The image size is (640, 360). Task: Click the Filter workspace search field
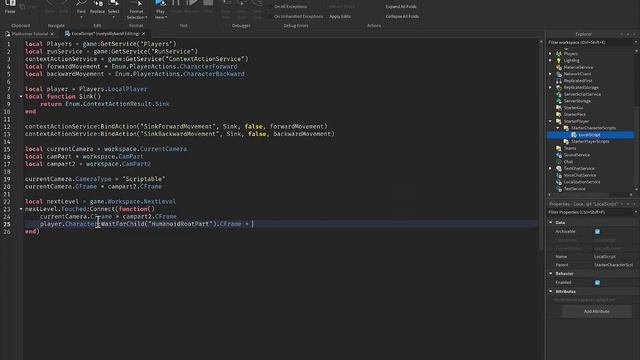click(590, 42)
